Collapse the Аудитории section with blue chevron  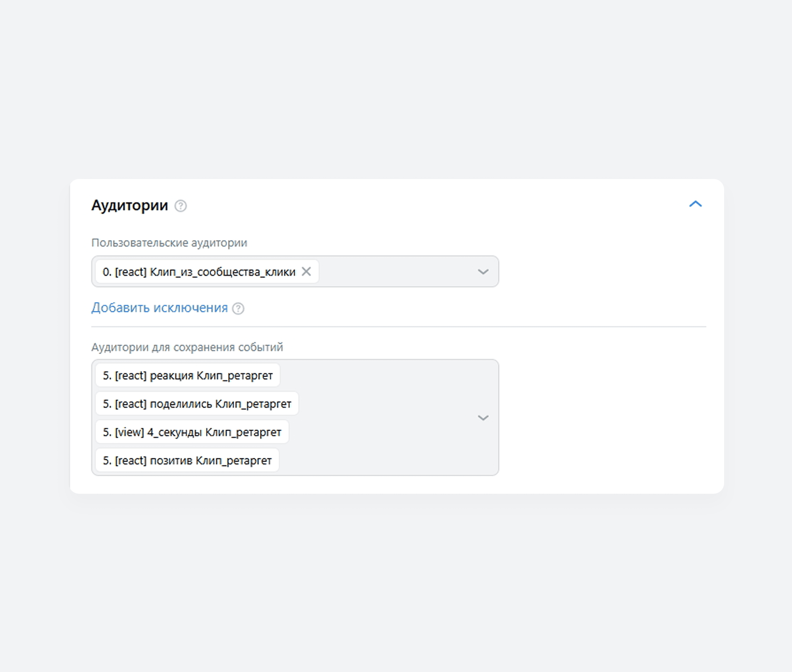pyautogui.click(x=695, y=204)
